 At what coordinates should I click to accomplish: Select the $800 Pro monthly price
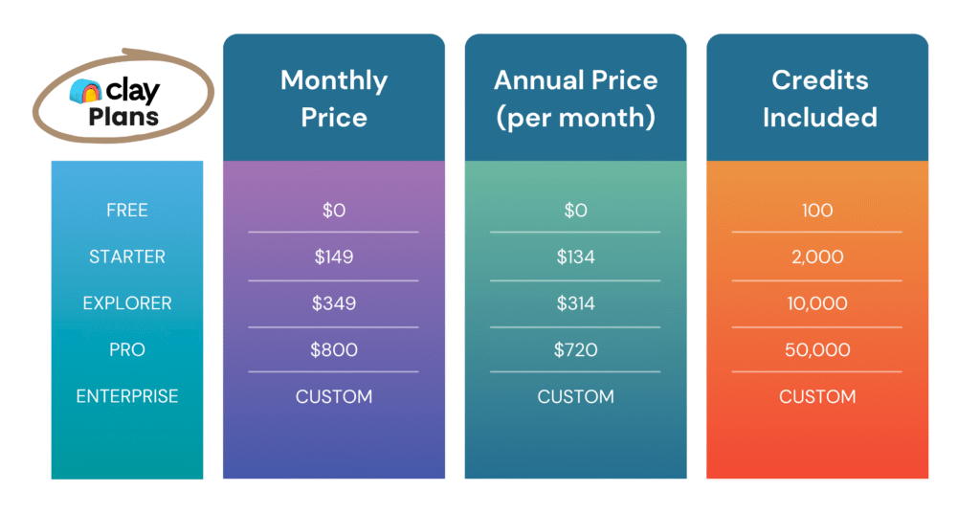(333, 349)
